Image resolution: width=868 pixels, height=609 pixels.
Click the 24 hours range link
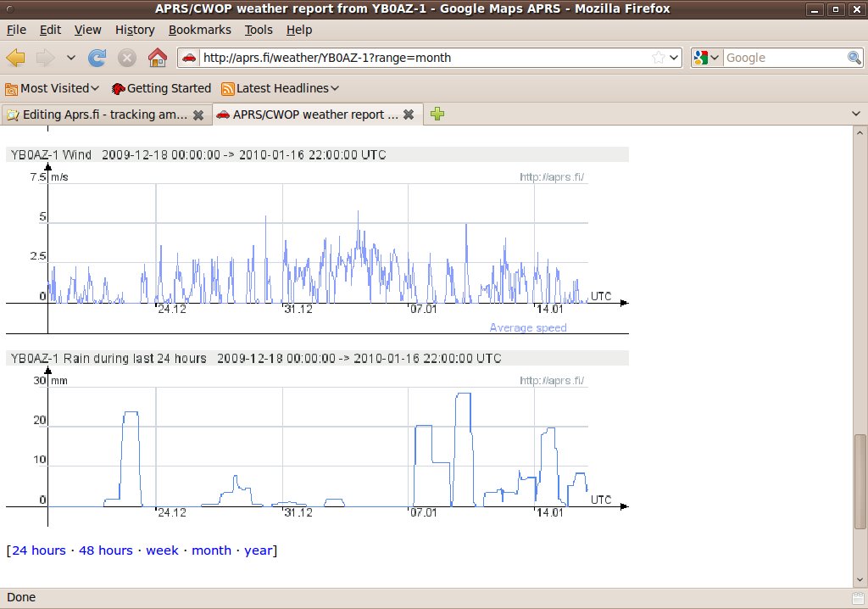(x=38, y=550)
